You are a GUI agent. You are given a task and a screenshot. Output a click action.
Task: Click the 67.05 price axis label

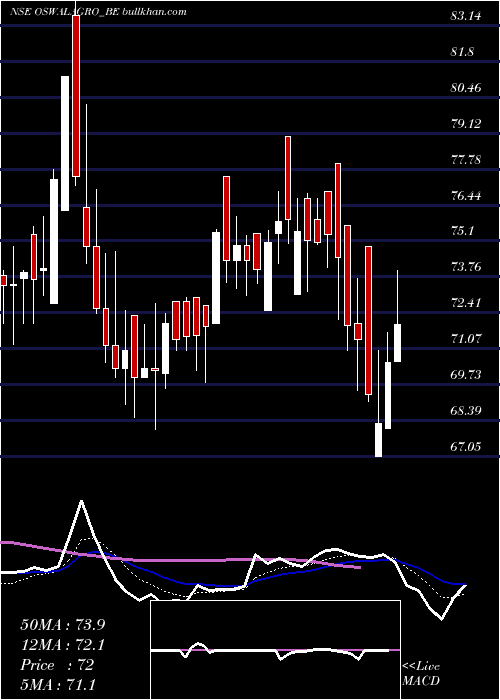tap(466, 446)
